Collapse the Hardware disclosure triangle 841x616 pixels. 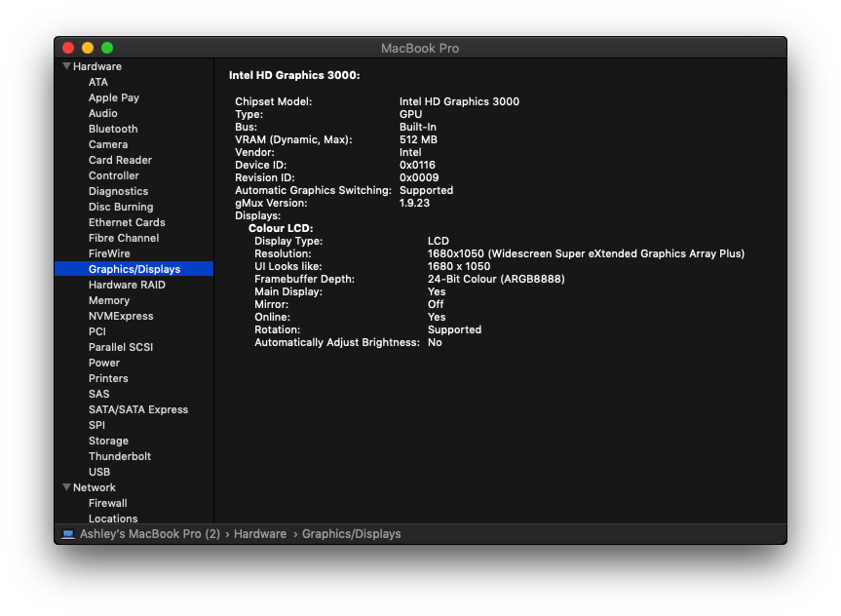(x=66, y=66)
